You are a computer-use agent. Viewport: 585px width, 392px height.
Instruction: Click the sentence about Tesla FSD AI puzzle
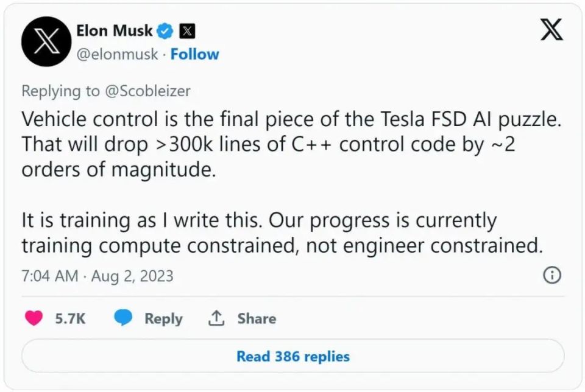(290, 119)
